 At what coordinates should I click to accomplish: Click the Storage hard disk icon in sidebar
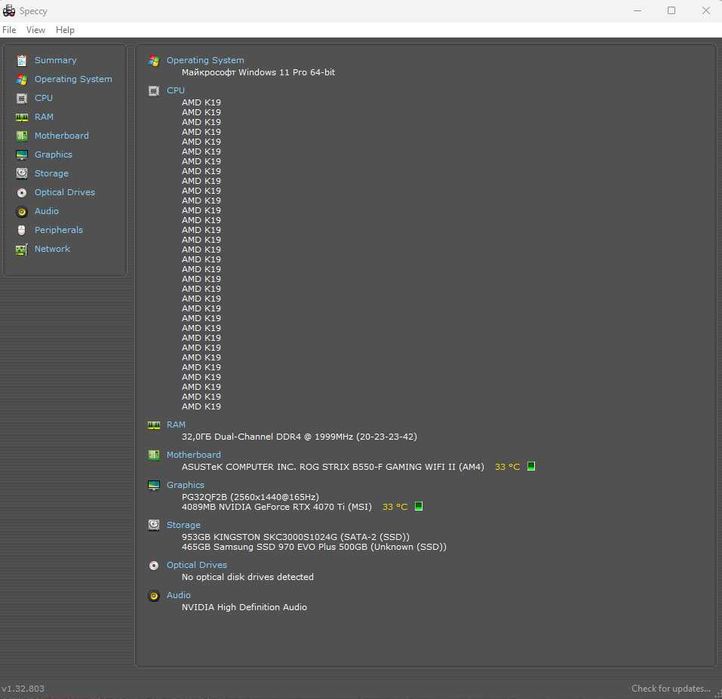(x=22, y=174)
